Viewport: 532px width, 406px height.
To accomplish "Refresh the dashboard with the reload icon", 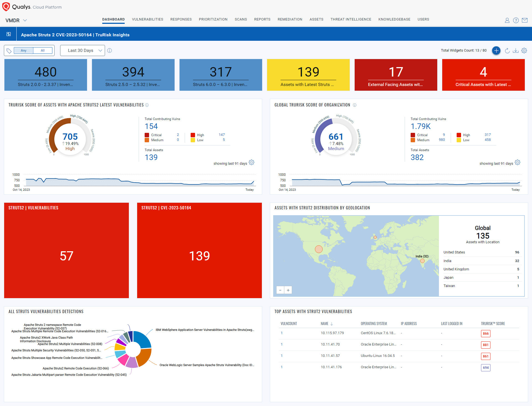I will (507, 50).
